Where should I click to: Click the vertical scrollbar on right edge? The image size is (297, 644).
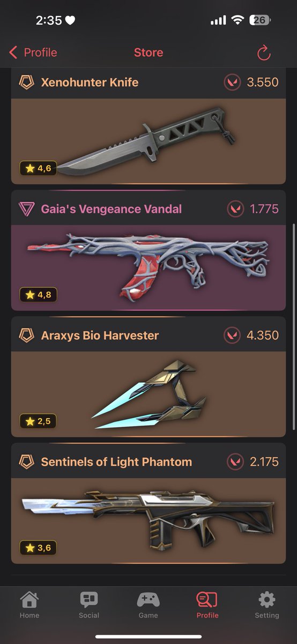coord(293,327)
